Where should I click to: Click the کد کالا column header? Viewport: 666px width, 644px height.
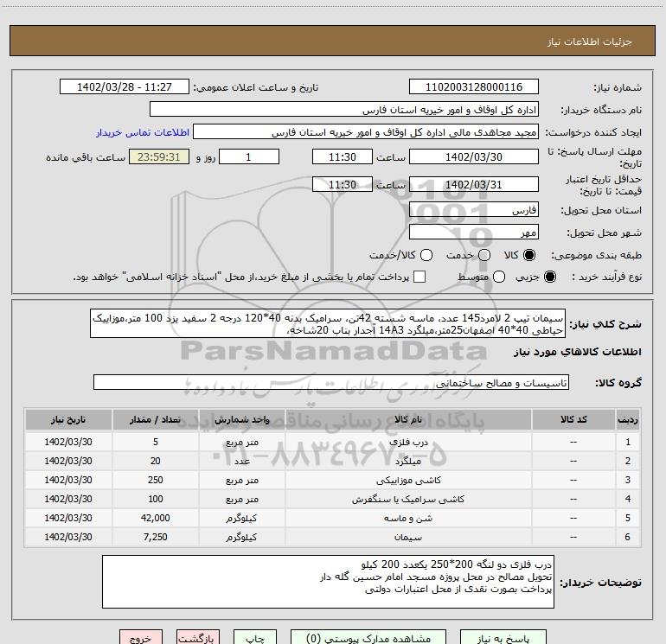[573, 419]
